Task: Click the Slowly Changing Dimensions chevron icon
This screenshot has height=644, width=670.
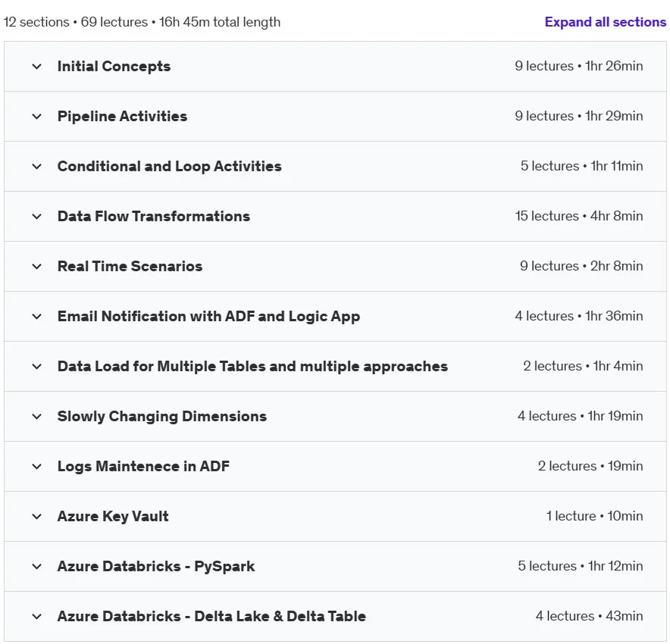Action: point(36,417)
